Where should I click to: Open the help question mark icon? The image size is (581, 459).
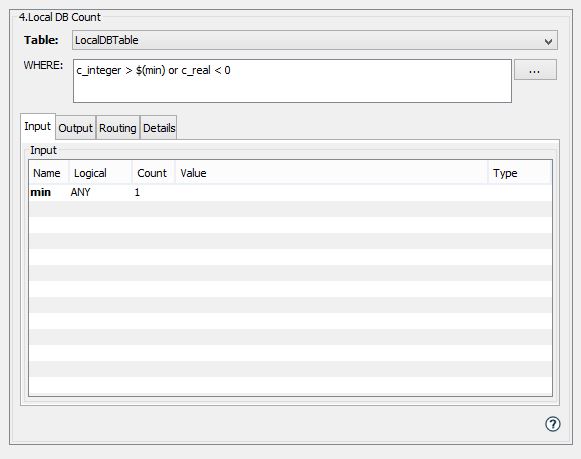click(x=552, y=424)
